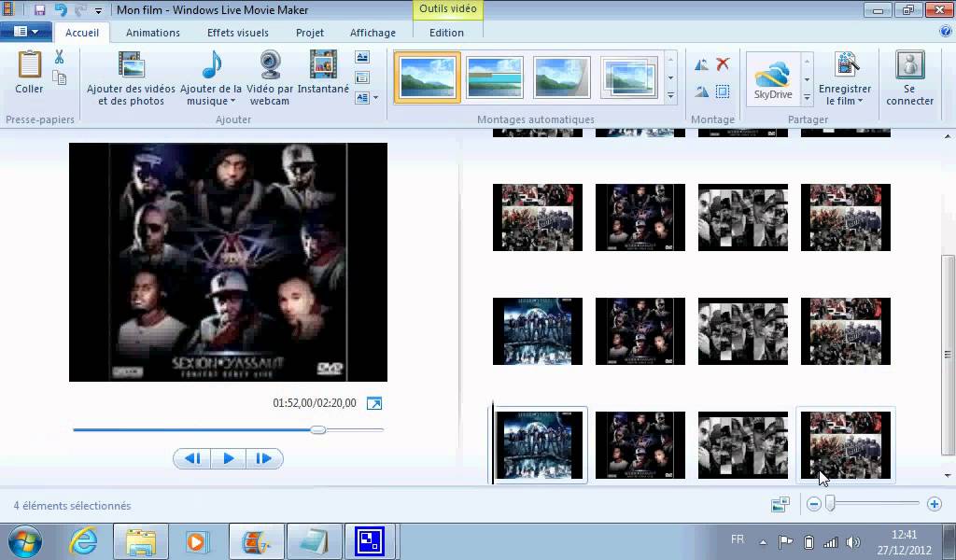Change thumbnail size icon in status bar

pyautogui.click(x=780, y=504)
